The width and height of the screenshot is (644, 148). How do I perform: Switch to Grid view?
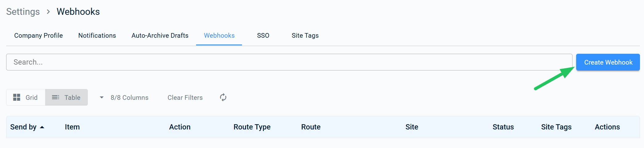pyautogui.click(x=26, y=97)
